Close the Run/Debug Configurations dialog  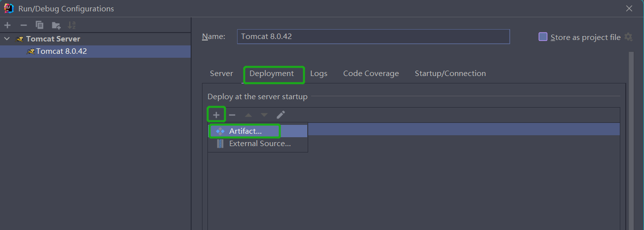pos(629,8)
